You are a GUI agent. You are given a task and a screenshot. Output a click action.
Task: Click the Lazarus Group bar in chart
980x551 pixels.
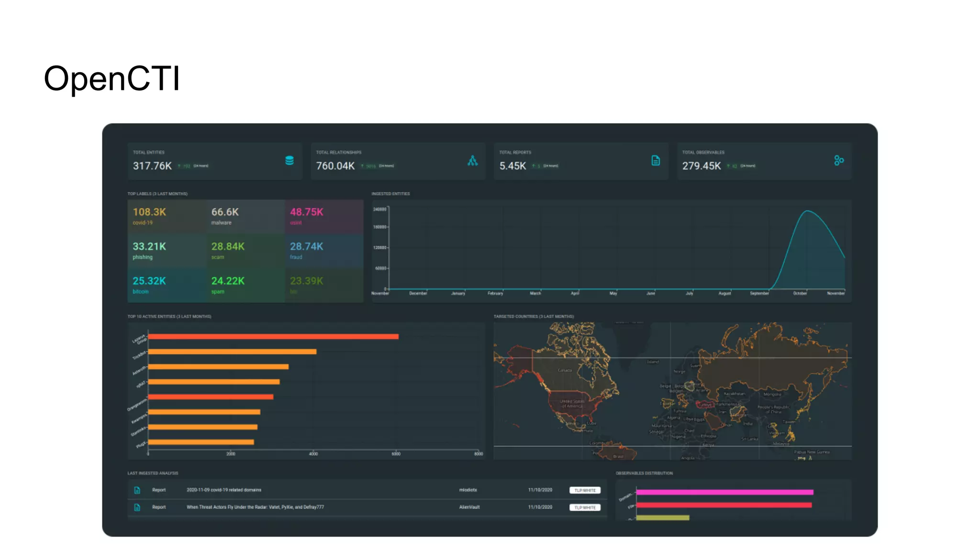[273, 337]
